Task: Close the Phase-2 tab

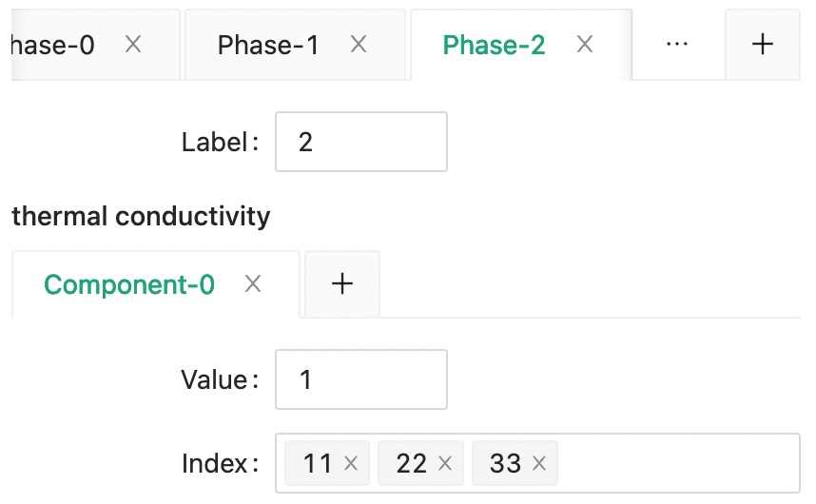Action: (585, 44)
